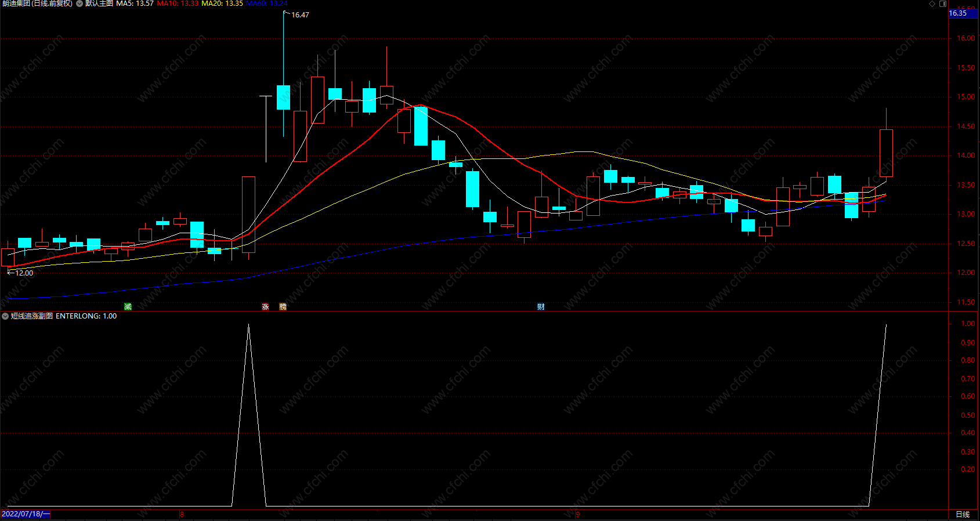Click the orange 榜 event marker
The height and width of the screenshot is (521, 980).
[283, 306]
